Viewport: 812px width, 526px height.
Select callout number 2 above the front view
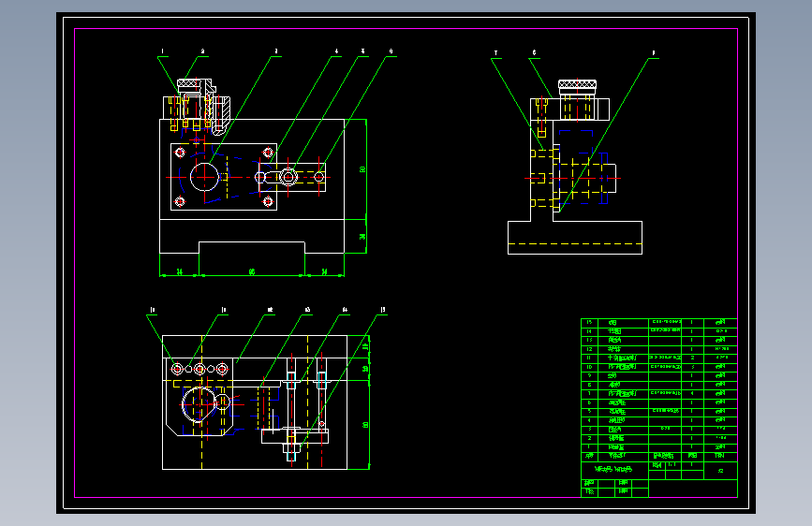click(202, 51)
